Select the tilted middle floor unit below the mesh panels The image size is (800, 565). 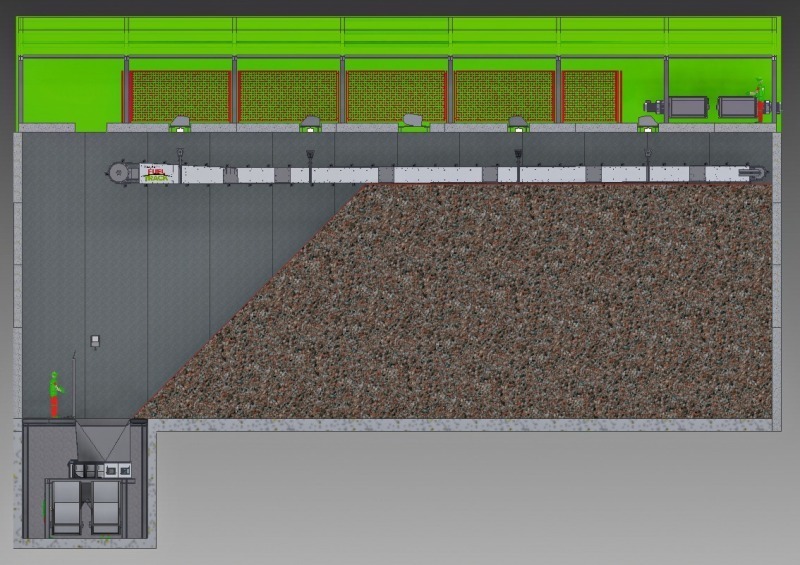411,122
